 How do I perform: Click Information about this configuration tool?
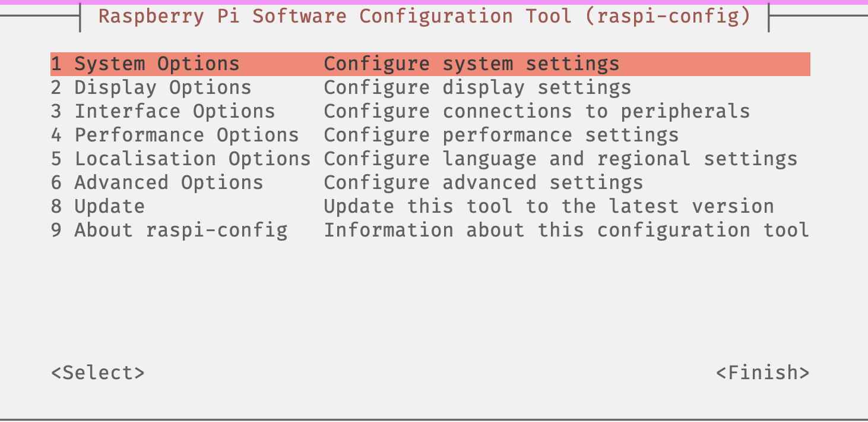pos(566,230)
